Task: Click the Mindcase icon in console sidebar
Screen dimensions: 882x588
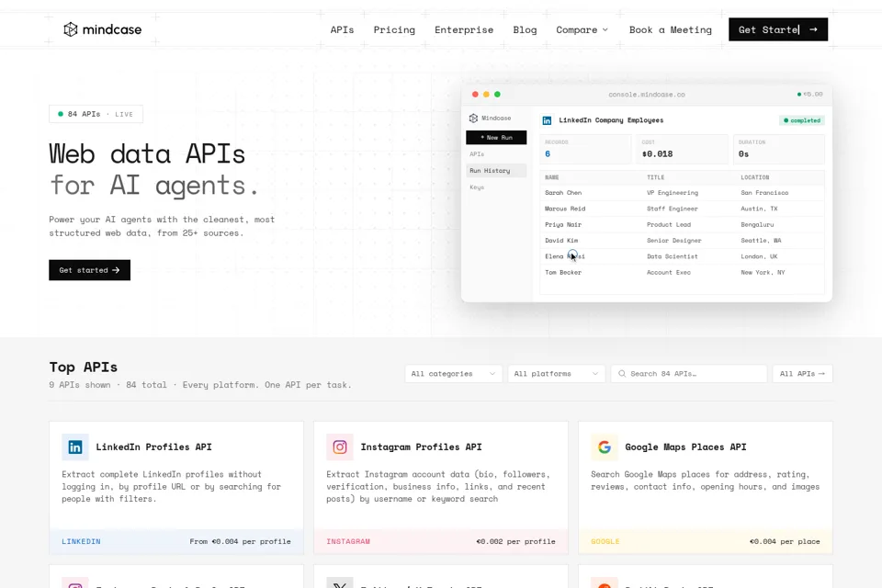Action: click(x=474, y=119)
